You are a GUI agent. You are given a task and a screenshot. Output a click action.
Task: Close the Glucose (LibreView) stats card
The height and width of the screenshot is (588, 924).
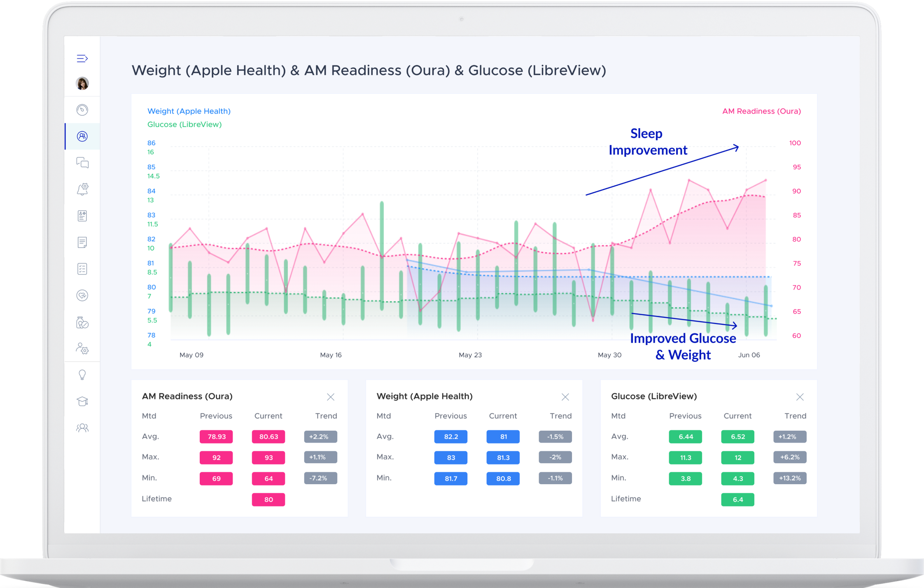[800, 397]
